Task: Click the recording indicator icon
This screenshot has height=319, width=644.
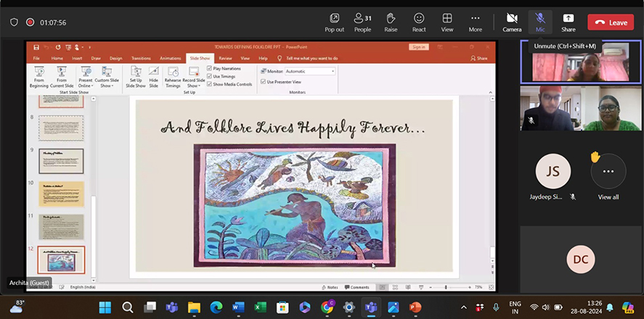Action: [x=30, y=22]
